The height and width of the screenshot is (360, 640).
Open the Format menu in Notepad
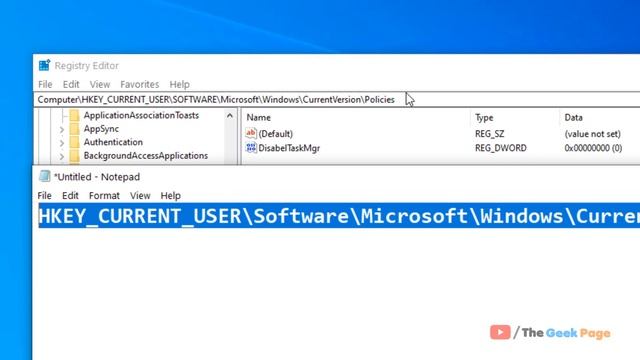click(104, 196)
